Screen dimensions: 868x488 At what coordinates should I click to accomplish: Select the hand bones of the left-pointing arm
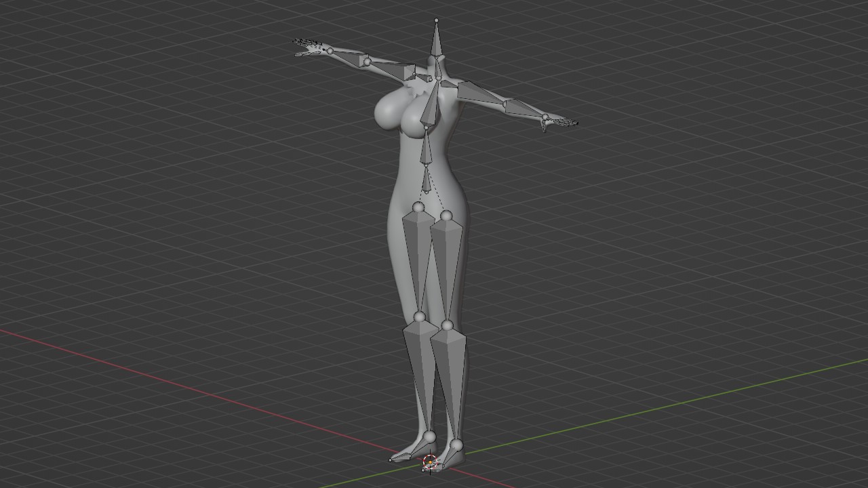309,47
